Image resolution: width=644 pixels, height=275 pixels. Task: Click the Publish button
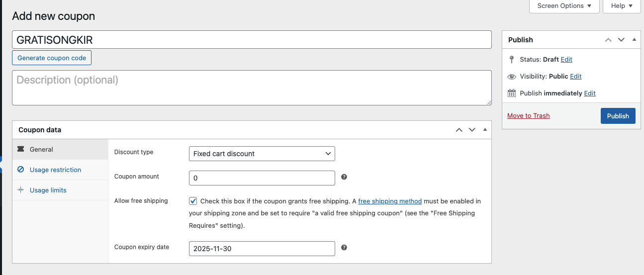(618, 116)
